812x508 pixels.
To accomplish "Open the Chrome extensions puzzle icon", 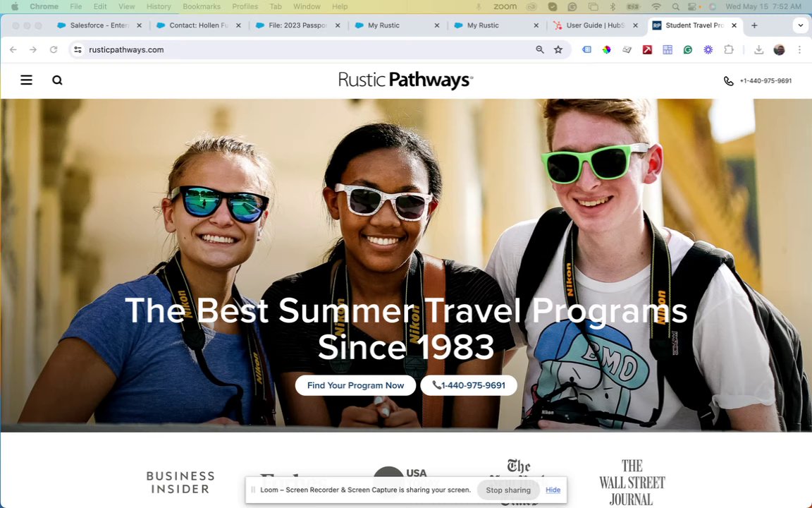I will (729, 50).
